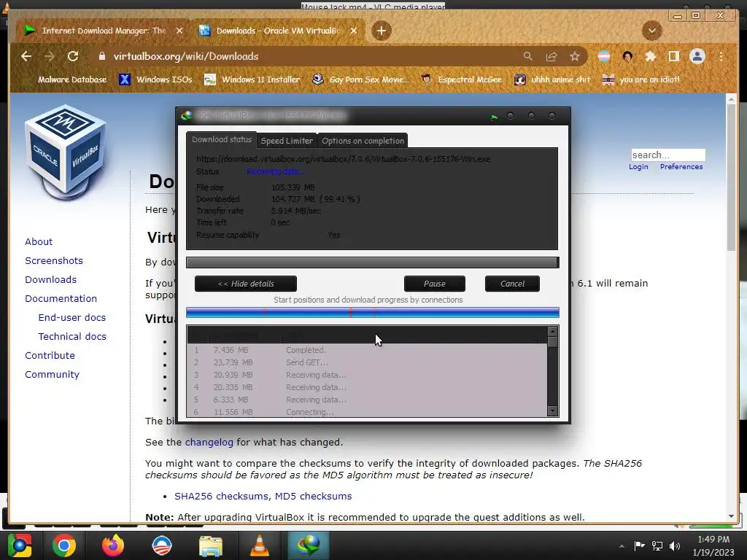Image resolution: width=747 pixels, height=560 pixels.
Task: Close the Internet Download Manager tab
Action: click(179, 31)
